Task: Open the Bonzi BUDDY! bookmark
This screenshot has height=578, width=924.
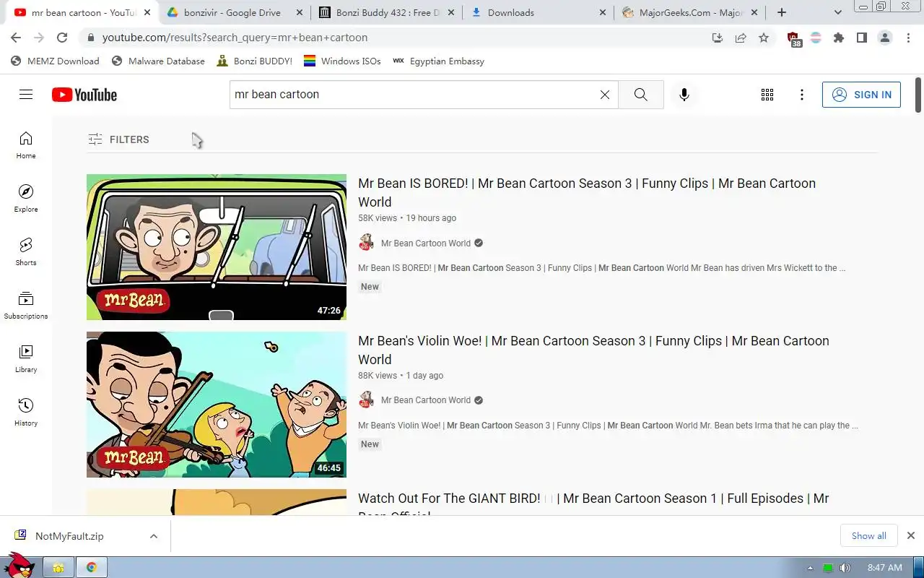Action: point(255,61)
